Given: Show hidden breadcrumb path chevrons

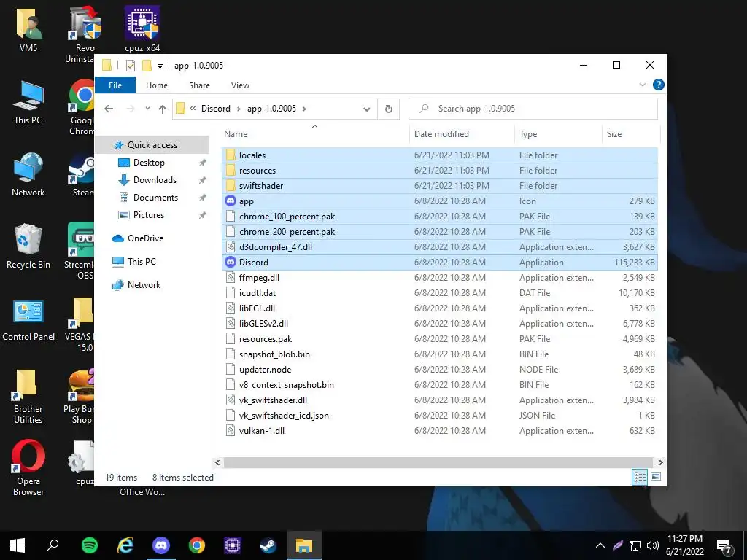Looking at the screenshot, I should click(193, 109).
